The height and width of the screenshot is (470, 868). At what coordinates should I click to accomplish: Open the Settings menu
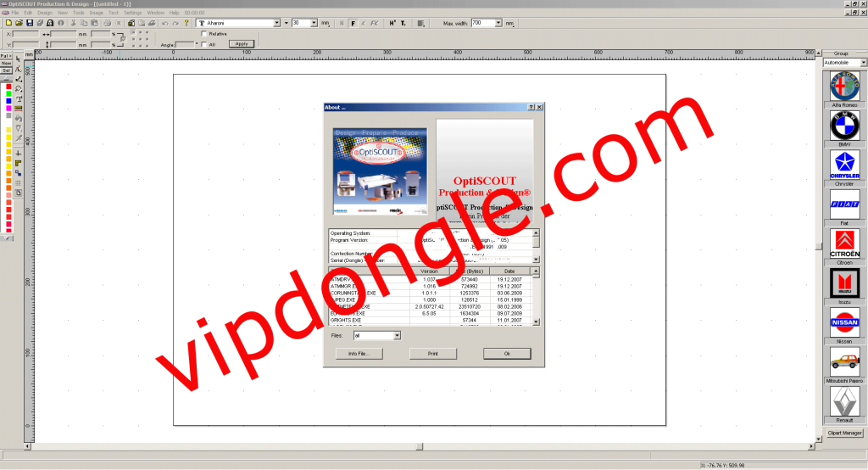click(x=133, y=12)
